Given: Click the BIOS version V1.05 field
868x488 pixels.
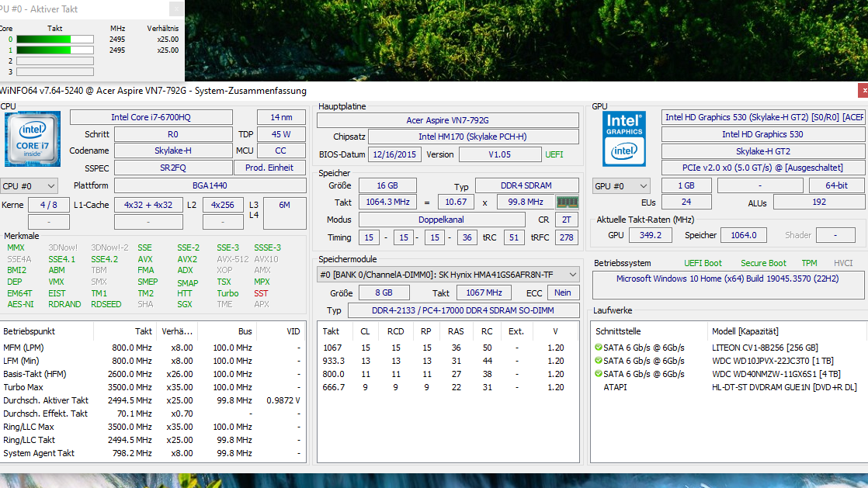Looking at the screenshot, I should [x=500, y=154].
